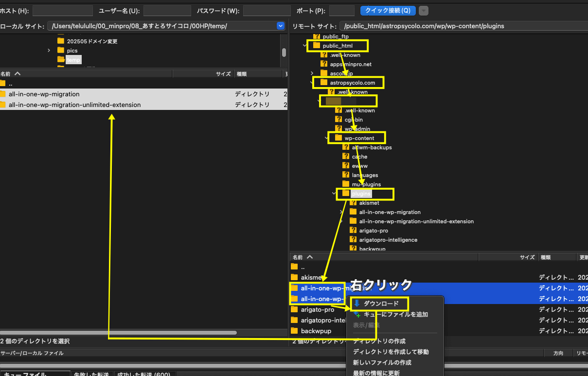The height and width of the screenshot is (376, 588).
Task: Click the plugins folder icon in remote tree
Action: click(x=346, y=194)
